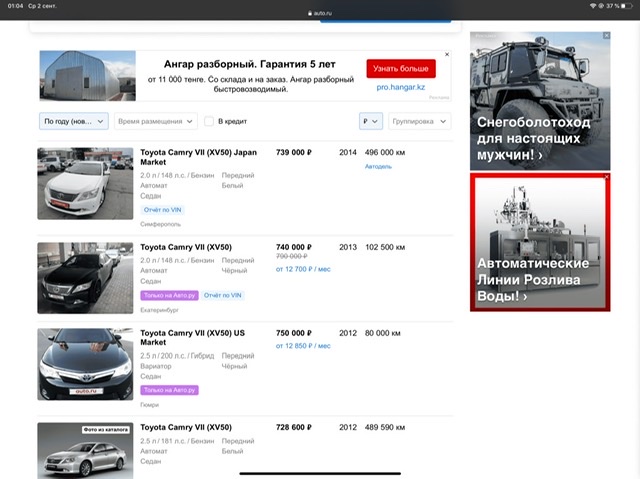Screen dimensions: 640x479
Task: Select the 739 000 ₽ price text
Action: (294, 152)
